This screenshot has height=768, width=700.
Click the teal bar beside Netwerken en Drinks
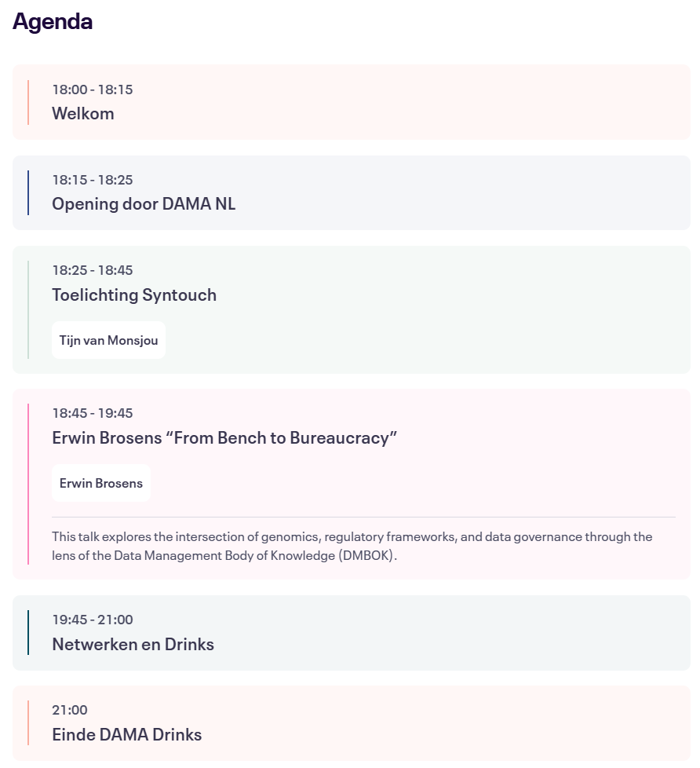pos(28,632)
